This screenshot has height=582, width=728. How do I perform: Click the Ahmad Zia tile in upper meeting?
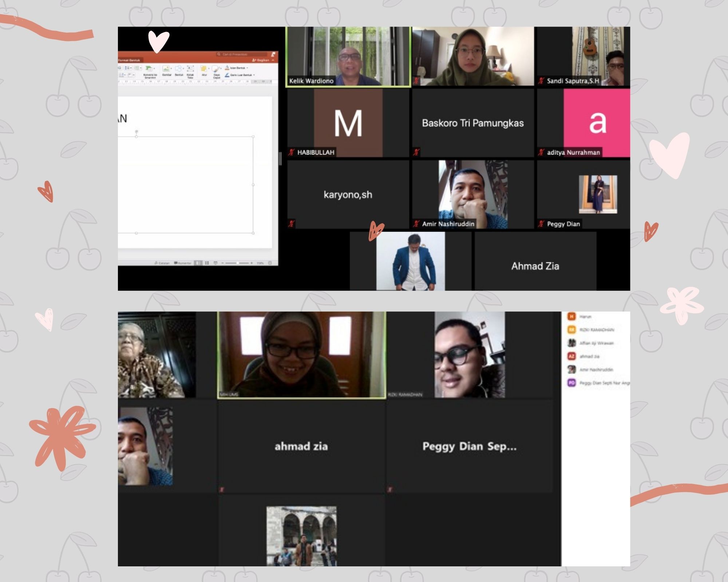(535, 261)
